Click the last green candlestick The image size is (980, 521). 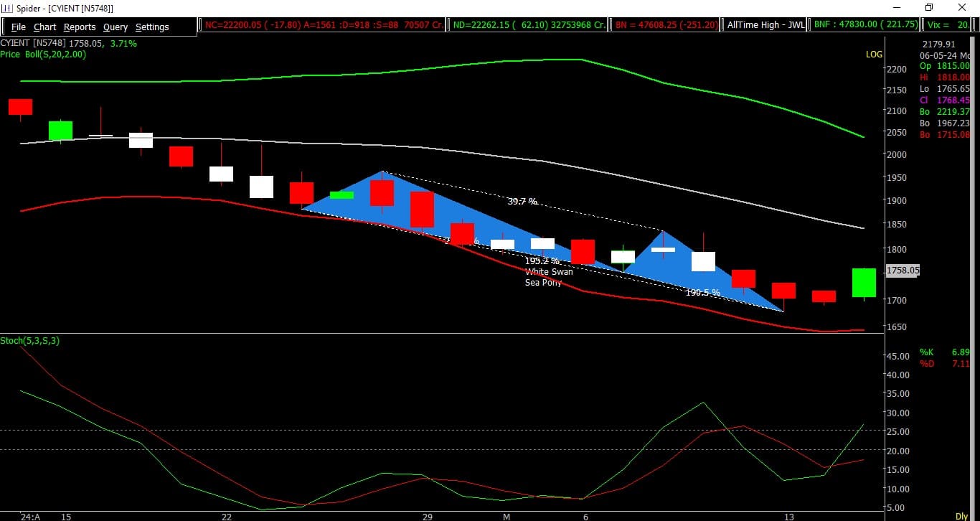[x=864, y=283]
